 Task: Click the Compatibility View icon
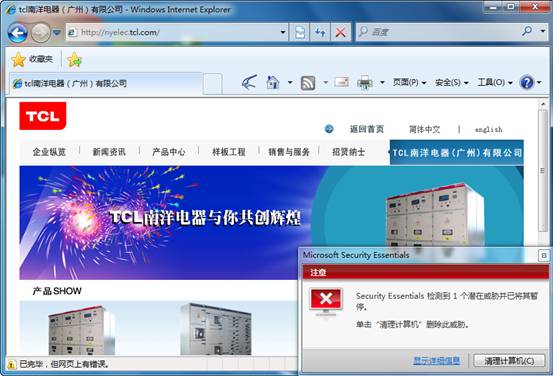tap(300, 32)
